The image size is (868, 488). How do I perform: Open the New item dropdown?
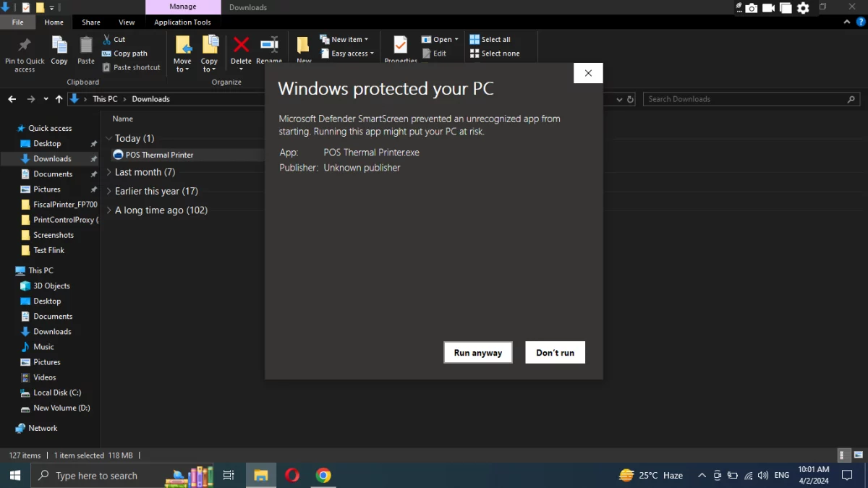pyautogui.click(x=344, y=39)
